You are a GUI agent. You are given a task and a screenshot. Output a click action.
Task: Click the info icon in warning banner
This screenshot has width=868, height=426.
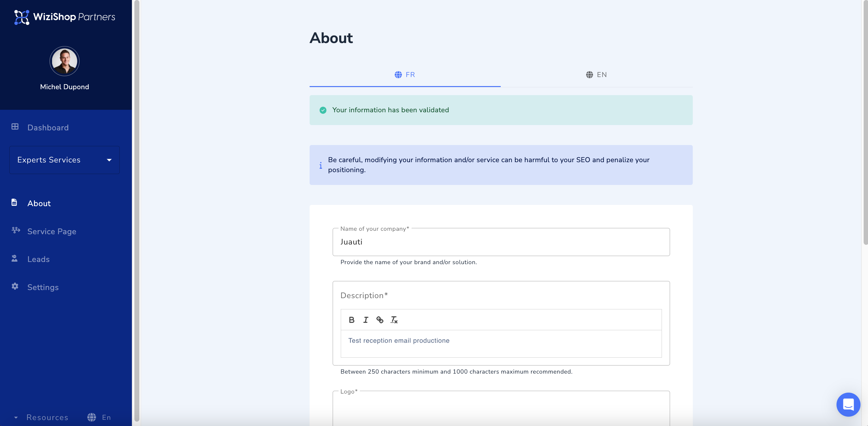[321, 165]
